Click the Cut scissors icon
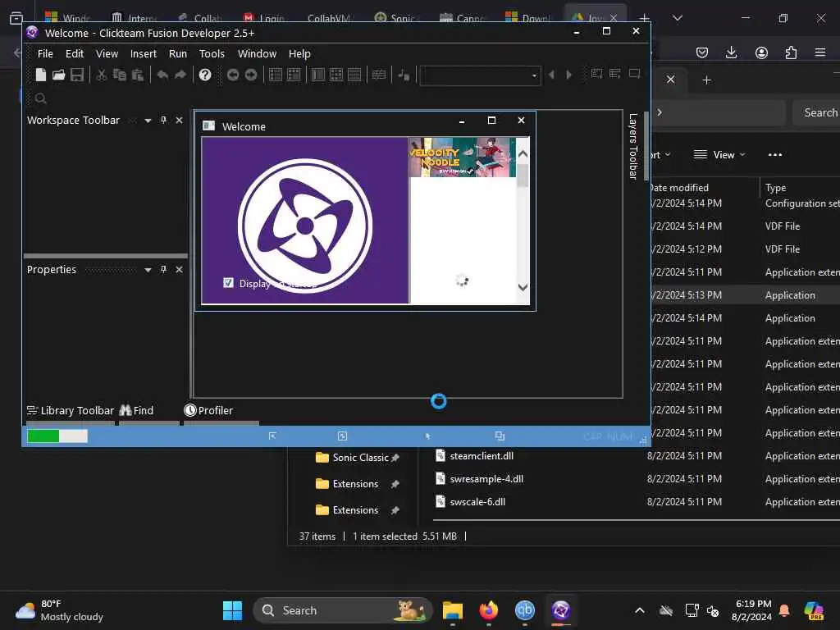Viewport: 840px width, 630px height. [101, 75]
